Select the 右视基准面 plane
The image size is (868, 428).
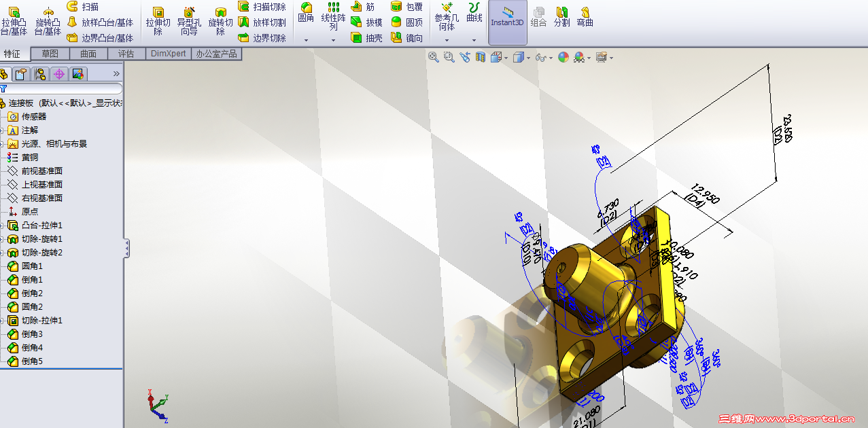(x=35, y=198)
